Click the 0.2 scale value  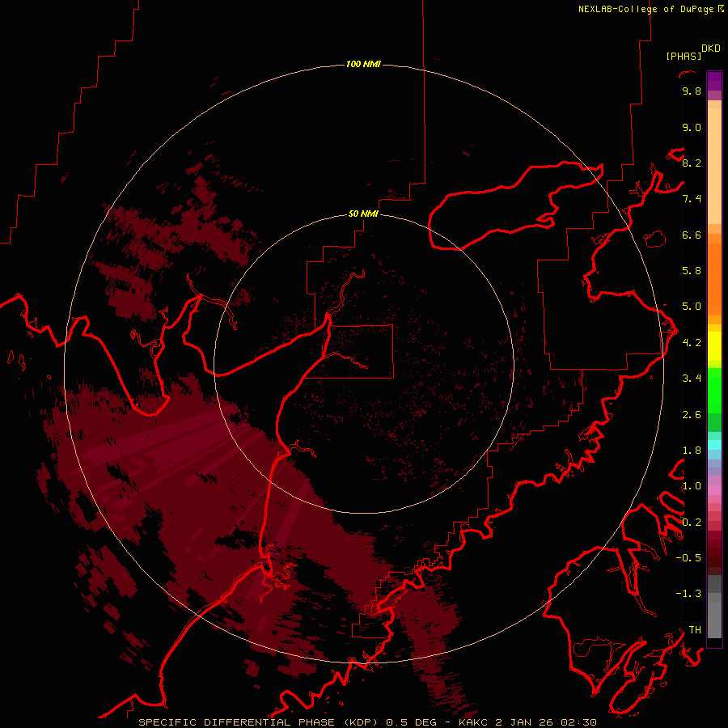coord(692,523)
